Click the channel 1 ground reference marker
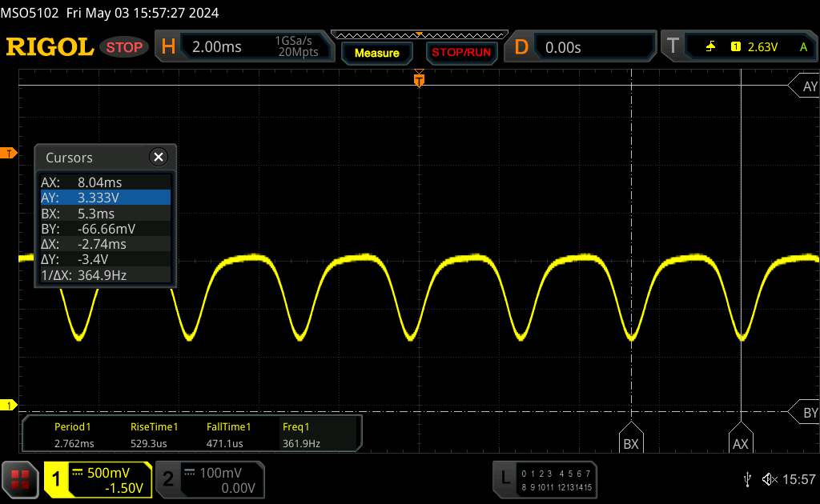Viewport: 820px width, 504px height. [10, 406]
